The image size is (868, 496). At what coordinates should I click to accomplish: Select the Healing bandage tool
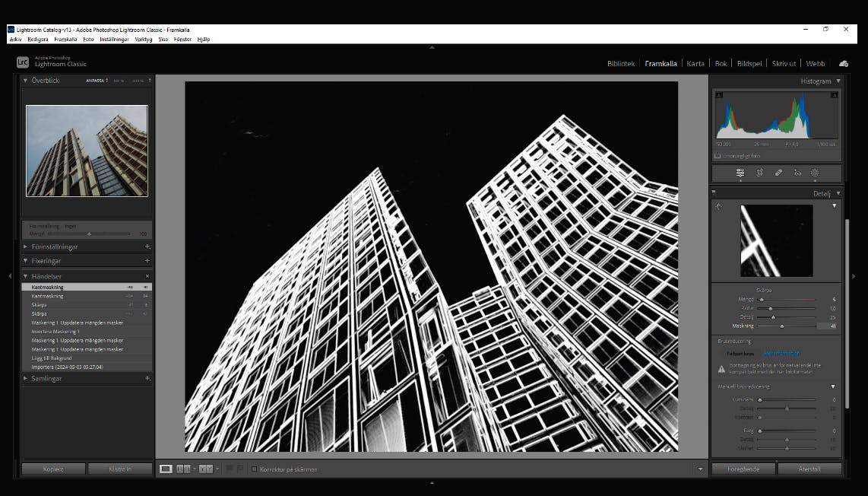coord(778,173)
